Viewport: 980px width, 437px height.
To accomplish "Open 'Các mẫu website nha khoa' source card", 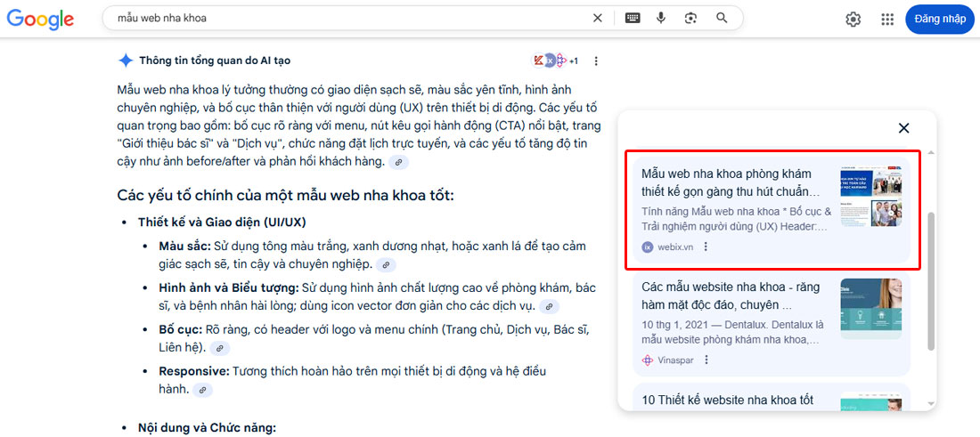I will click(772, 323).
